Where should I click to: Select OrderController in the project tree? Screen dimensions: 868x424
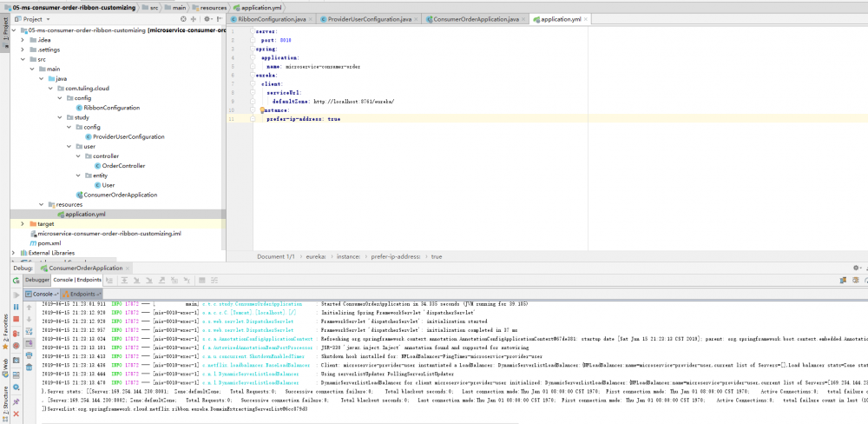tap(122, 165)
